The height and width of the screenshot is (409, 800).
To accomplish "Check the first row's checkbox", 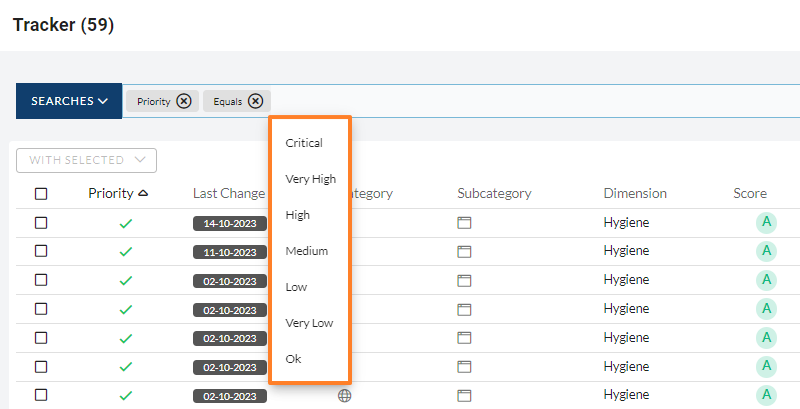I will click(41, 223).
